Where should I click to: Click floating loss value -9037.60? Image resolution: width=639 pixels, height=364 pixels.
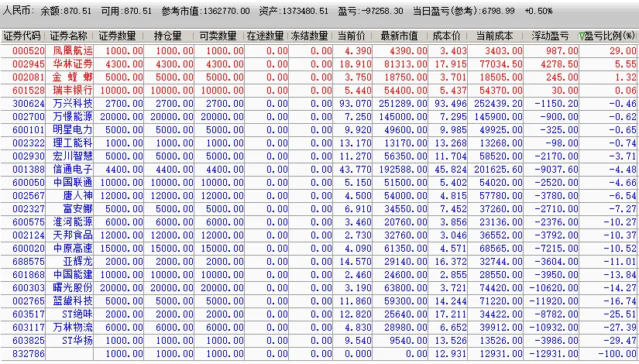click(555, 170)
